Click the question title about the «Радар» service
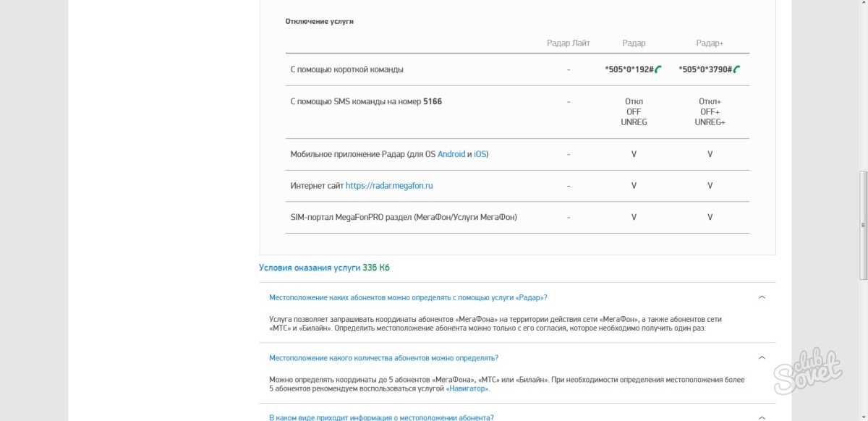Viewport: 868px width, 421px height. (408, 297)
